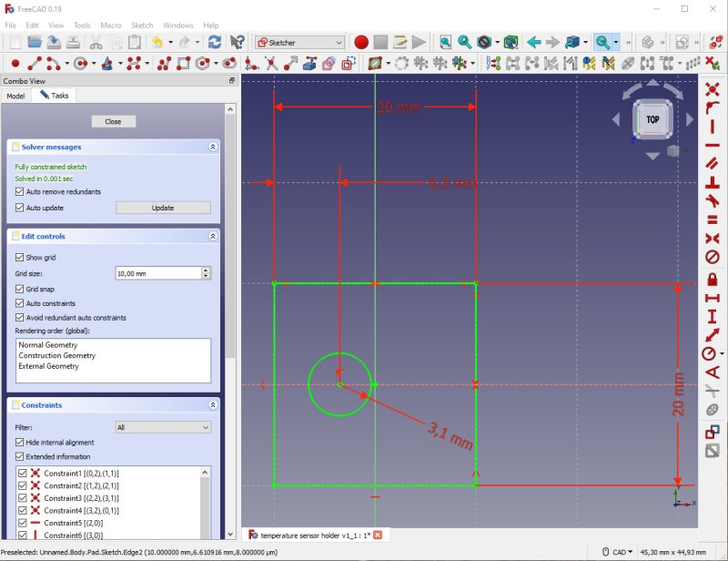Select Construction Geometry in rendering order
Image resolution: width=728 pixels, height=561 pixels.
(57, 355)
